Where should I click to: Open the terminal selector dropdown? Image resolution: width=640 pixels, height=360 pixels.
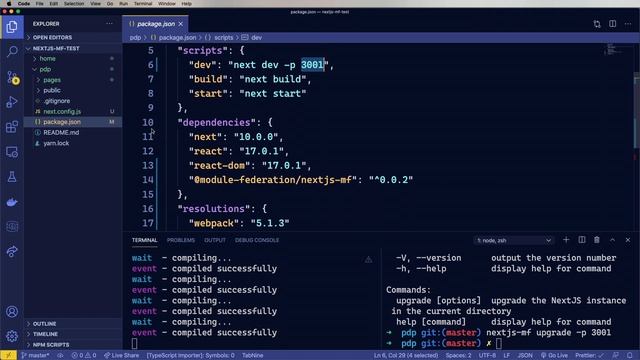pos(514,240)
